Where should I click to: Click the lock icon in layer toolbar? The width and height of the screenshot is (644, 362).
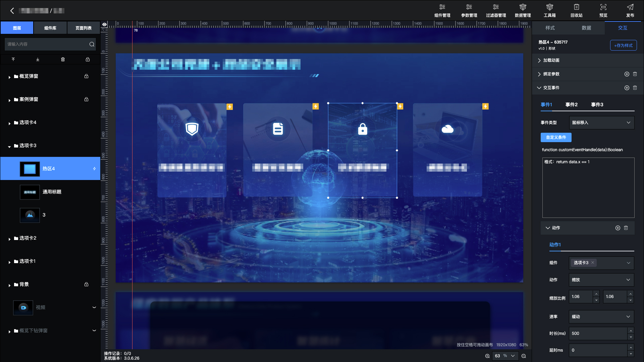coord(88,59)
